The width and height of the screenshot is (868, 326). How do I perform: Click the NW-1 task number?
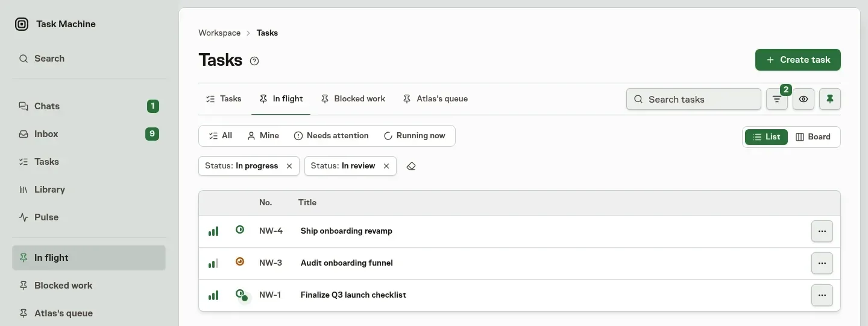[270, 295]
